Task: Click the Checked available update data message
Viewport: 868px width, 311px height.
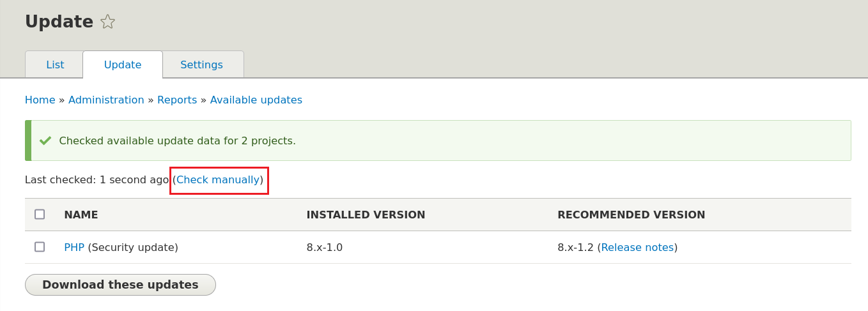Action: [177, 140]
